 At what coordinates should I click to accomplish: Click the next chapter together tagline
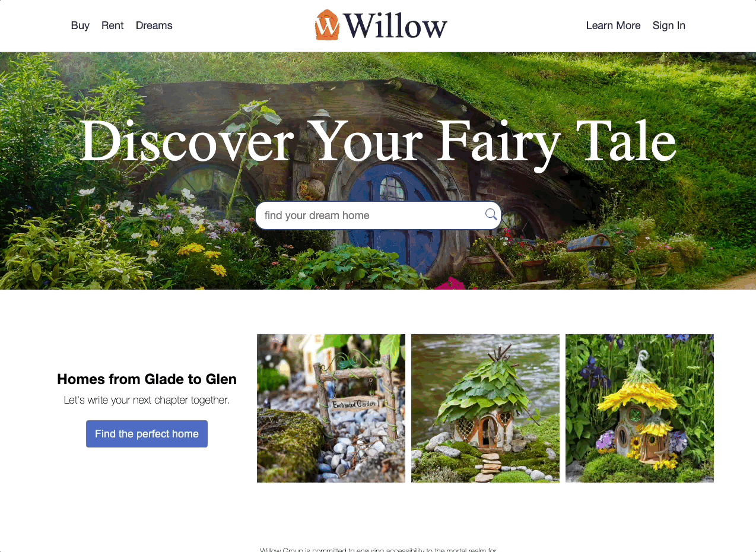[147, 400]
